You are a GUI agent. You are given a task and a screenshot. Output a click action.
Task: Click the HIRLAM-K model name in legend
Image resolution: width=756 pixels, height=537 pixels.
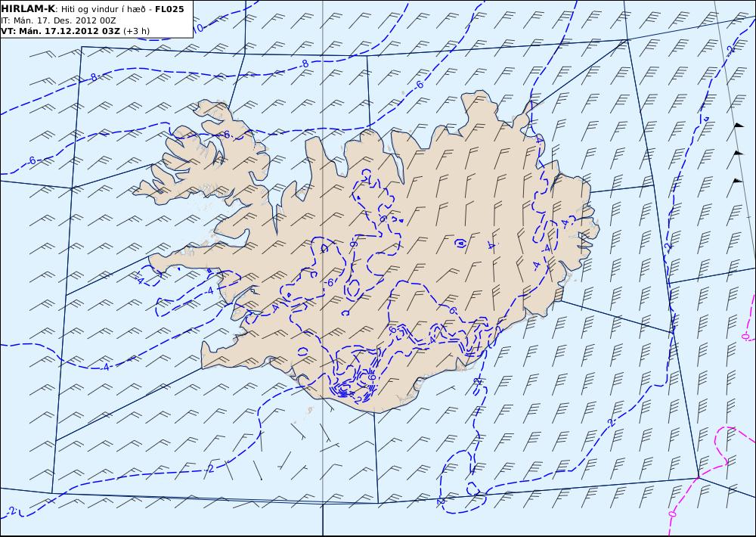(x=28, y=9)
